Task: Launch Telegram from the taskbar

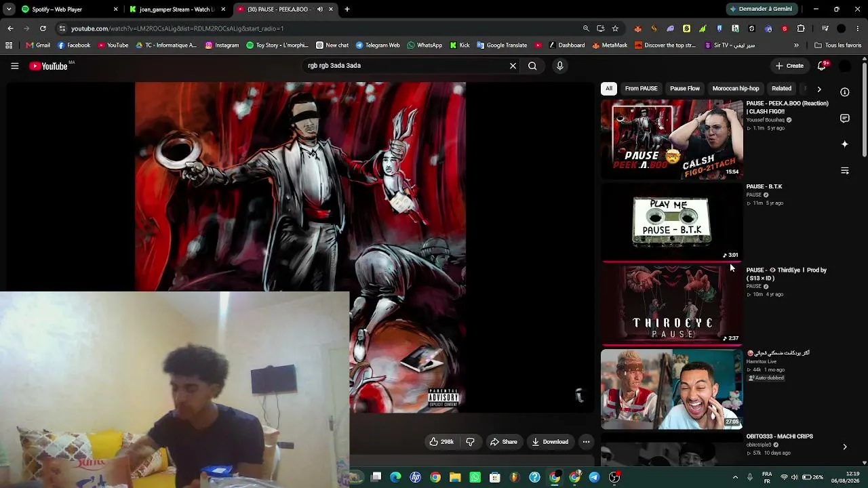Action: tap(594, 477)
